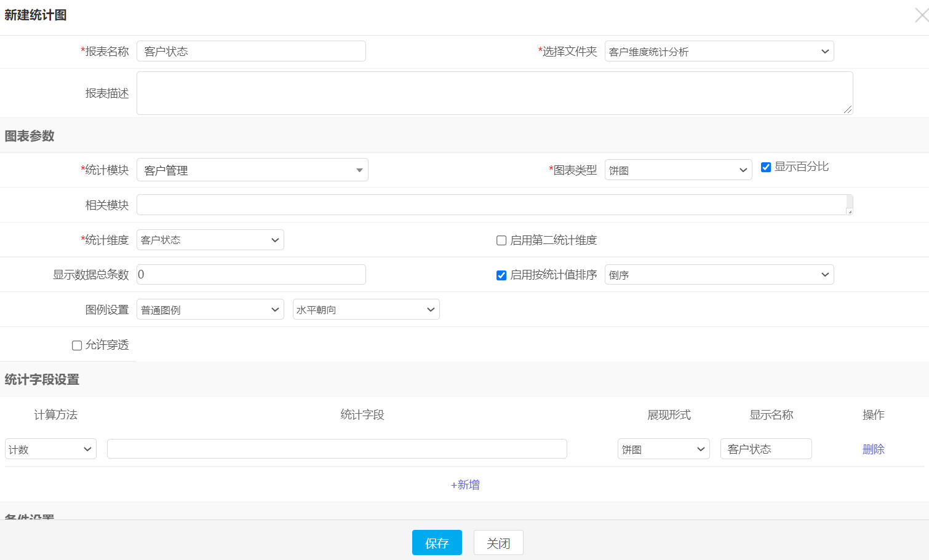This screenshot has height=560, width=929.
Task: Click inside the 报表名称 name input
Action: point(251,51)
